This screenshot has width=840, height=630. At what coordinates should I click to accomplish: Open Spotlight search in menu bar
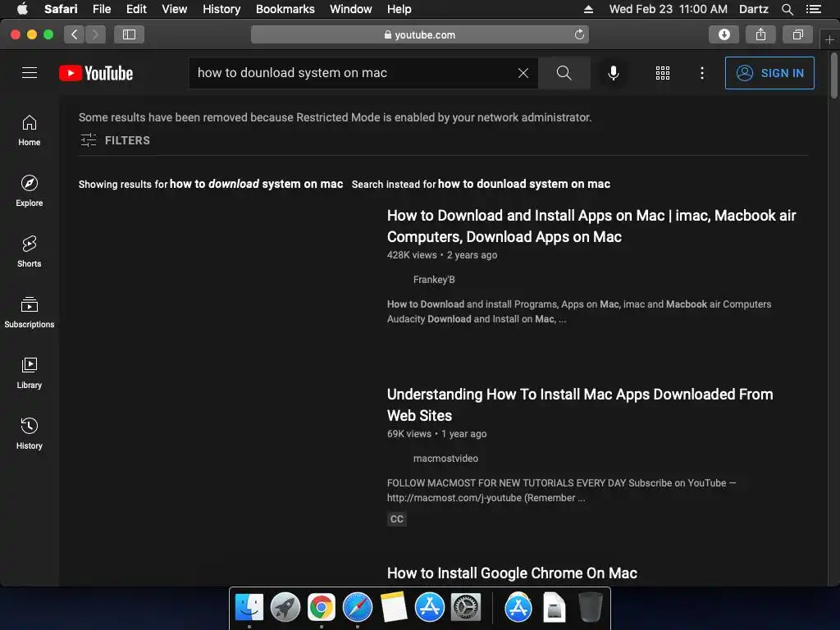click(x=787, y=9)
